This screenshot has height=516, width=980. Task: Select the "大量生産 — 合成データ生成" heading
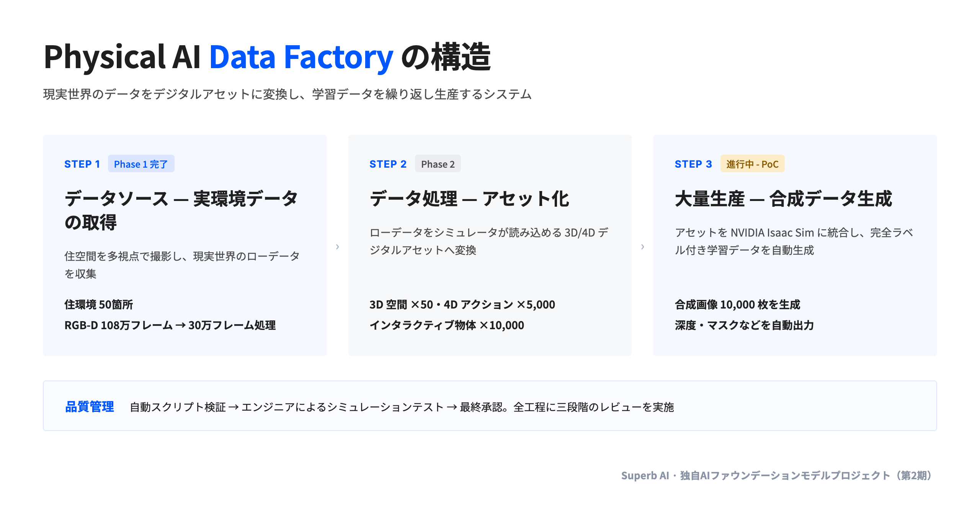tap(783, 199)
